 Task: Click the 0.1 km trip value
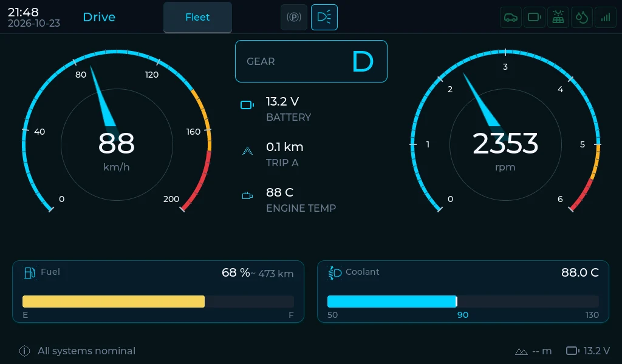[285, 147]
